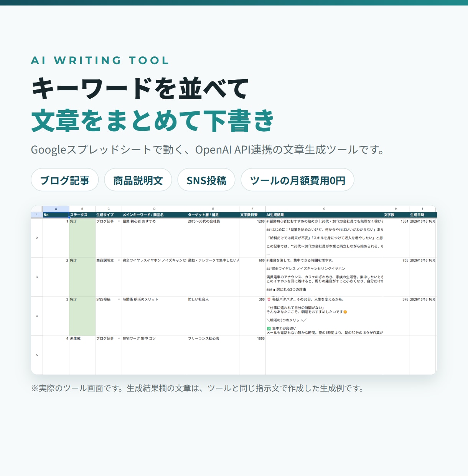Open the ブログ記事 dropdown arrow in the 未生成 row
The image size is (468, 476).
click(x=119, y=339)
